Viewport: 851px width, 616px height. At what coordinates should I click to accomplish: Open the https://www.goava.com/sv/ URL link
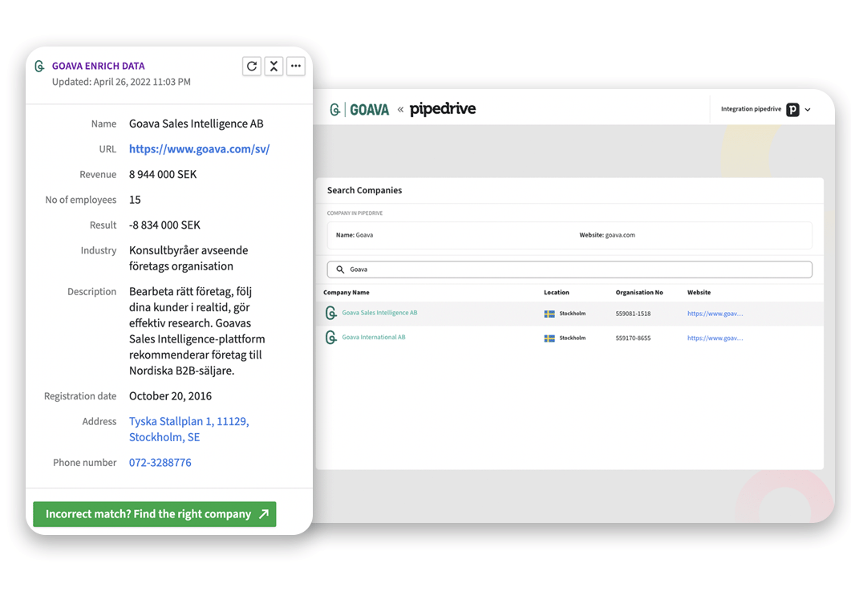click(x=199, y=149)
